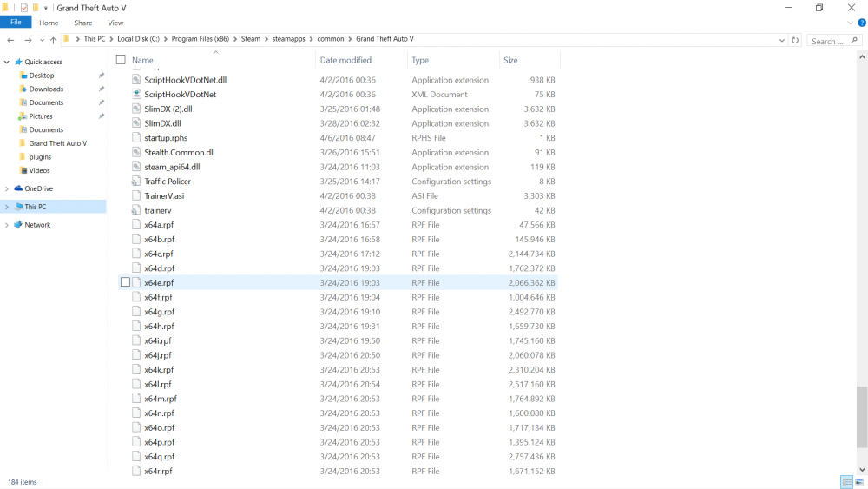Click the Desktop icon in Quick access

23,76
